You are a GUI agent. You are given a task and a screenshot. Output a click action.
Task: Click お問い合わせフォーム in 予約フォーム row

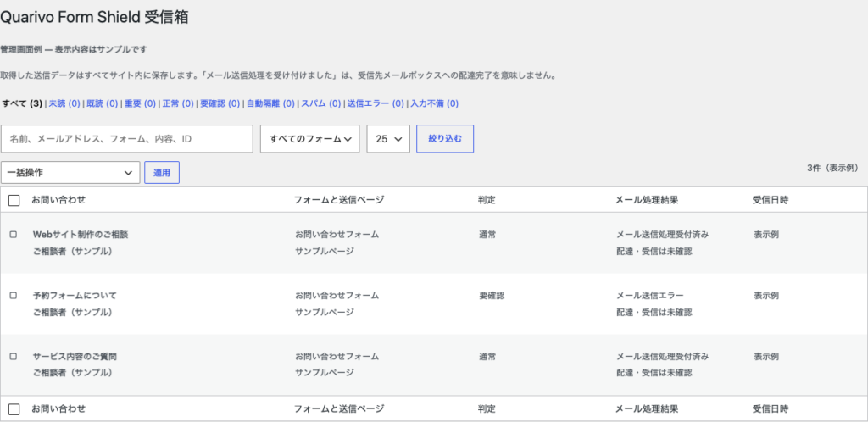[x=337, y=296]
